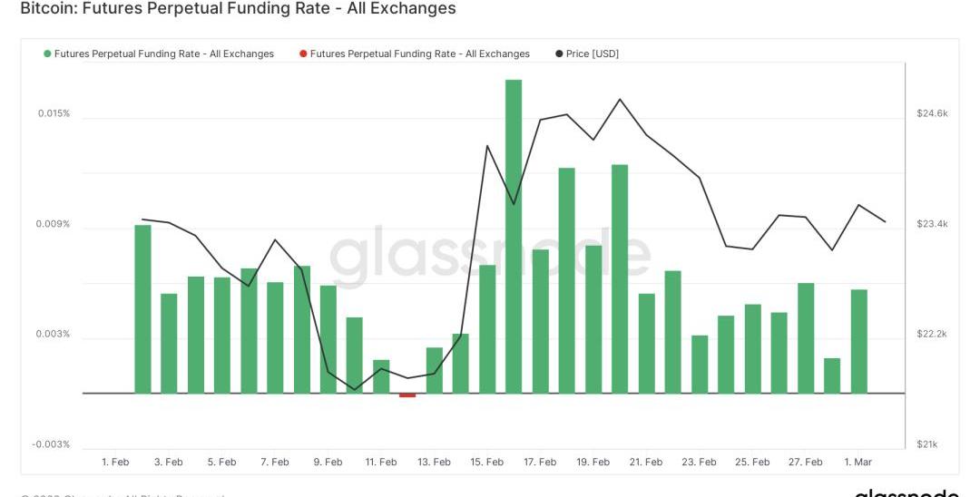Screen dimensions: 980x497
Task: Click the -0.003% left axis label
Action: tap(51, 444)
